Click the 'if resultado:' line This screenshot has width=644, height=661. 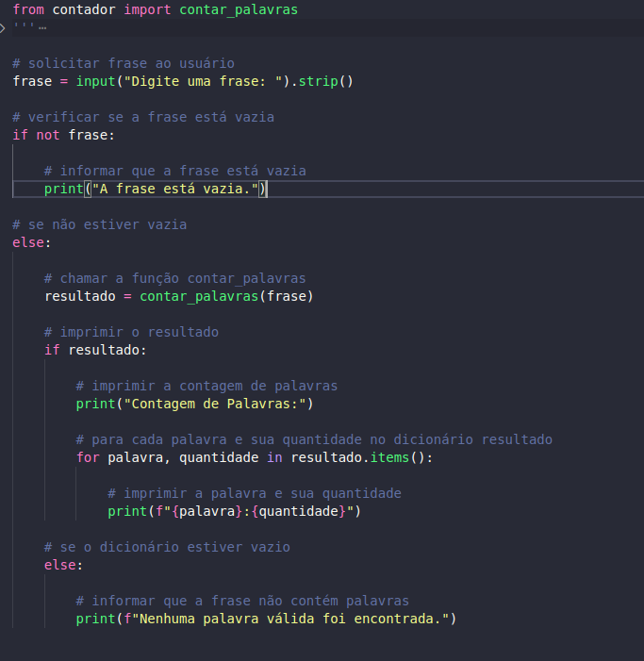[95, 351]
